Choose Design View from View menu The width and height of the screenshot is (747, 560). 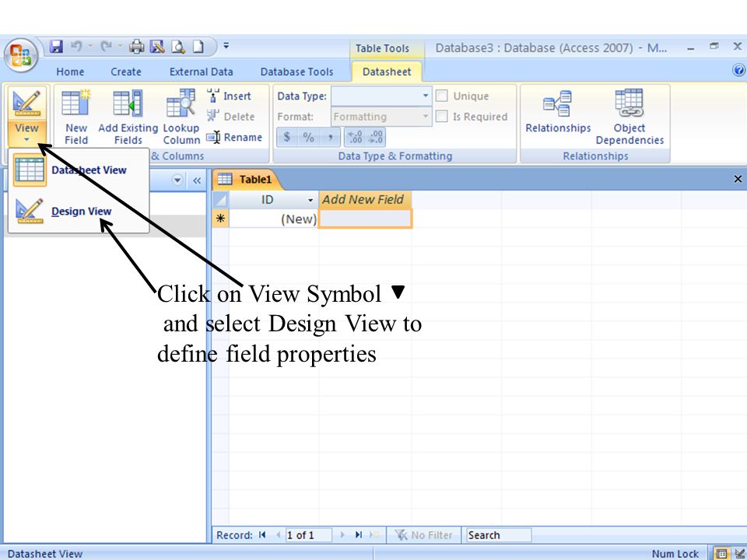click(x=79, y=211)
